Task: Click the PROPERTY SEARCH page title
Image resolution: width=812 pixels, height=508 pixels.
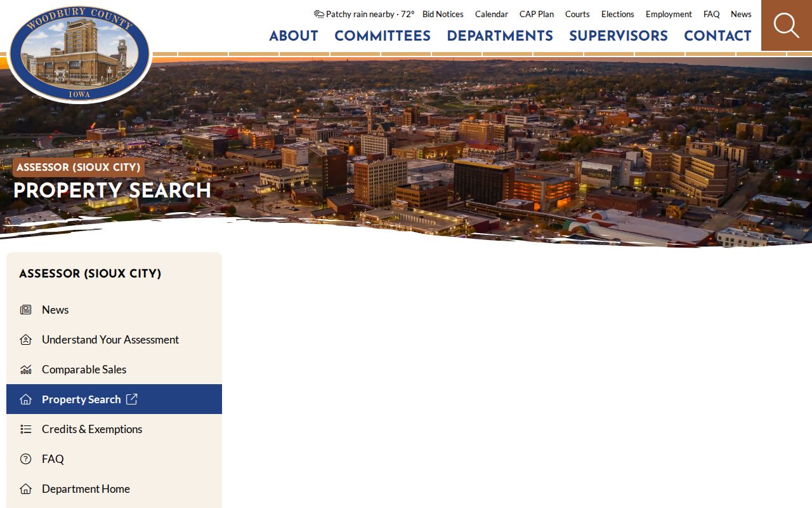Action: pyautogui.click(x=112, y=190)
